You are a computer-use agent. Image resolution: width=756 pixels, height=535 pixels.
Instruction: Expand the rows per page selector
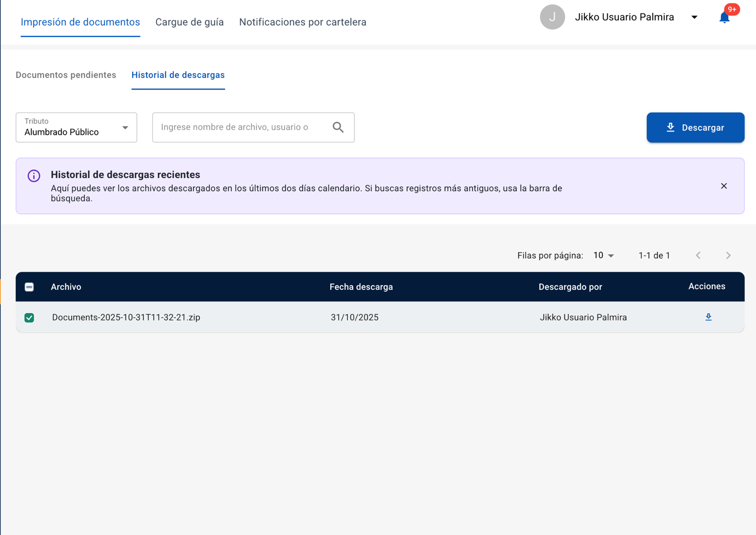[604, 255]
